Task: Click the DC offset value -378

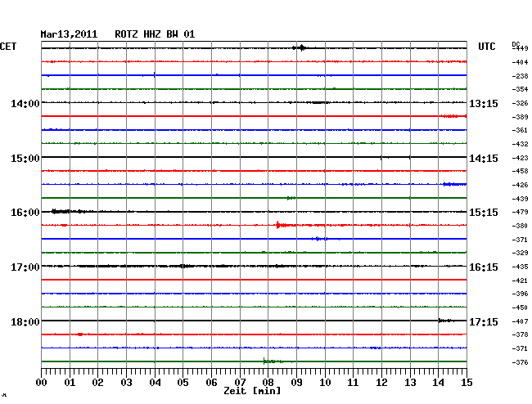Action: 520,334
